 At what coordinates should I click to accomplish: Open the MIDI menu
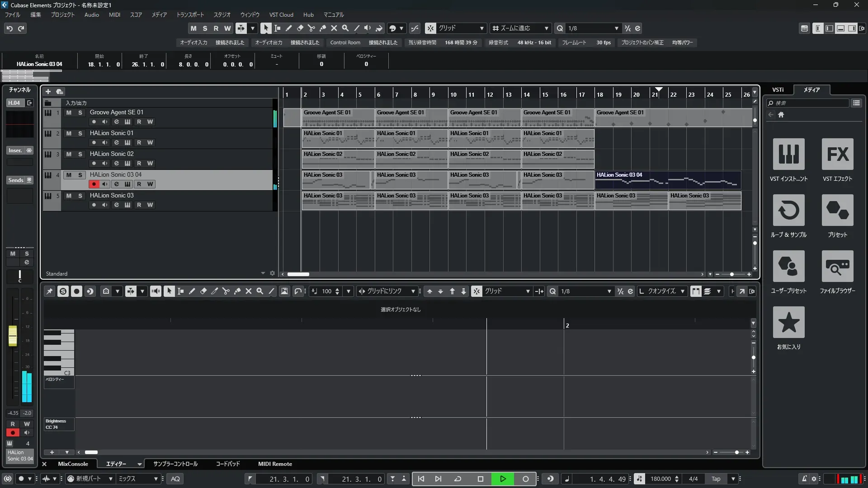[114, 14]
